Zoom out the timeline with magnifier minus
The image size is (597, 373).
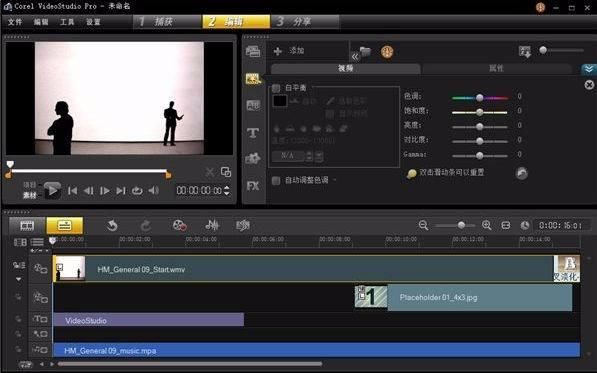(423, 225)
